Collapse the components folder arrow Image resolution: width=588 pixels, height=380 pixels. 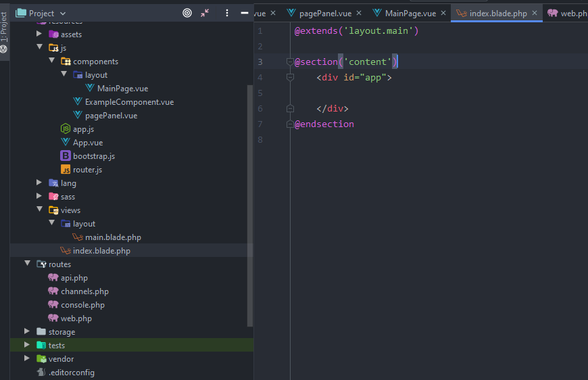(x=52, y=61)
